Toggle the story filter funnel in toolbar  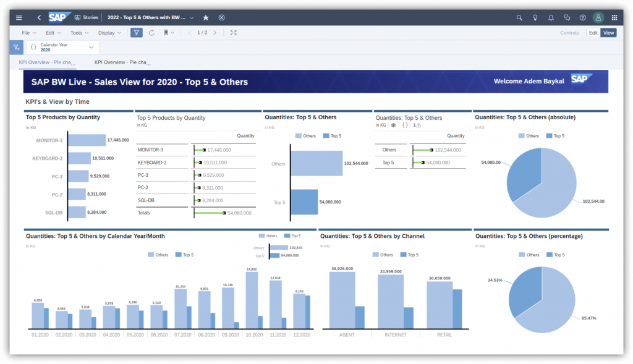(137, 33)
